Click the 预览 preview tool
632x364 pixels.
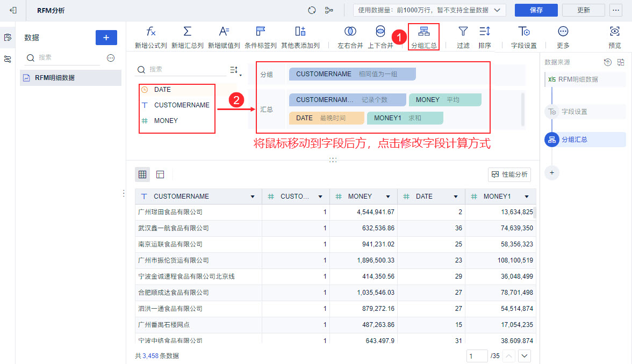[x=615, y=37]
